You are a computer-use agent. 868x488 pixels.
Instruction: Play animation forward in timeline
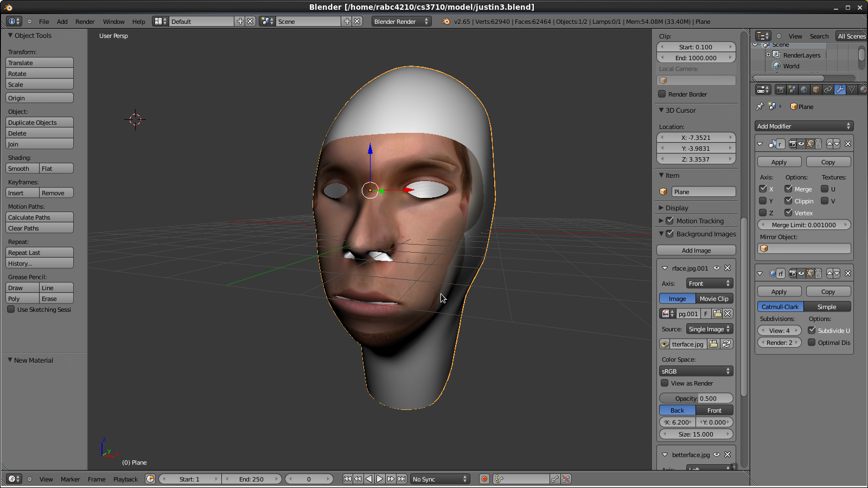[380, 479]
